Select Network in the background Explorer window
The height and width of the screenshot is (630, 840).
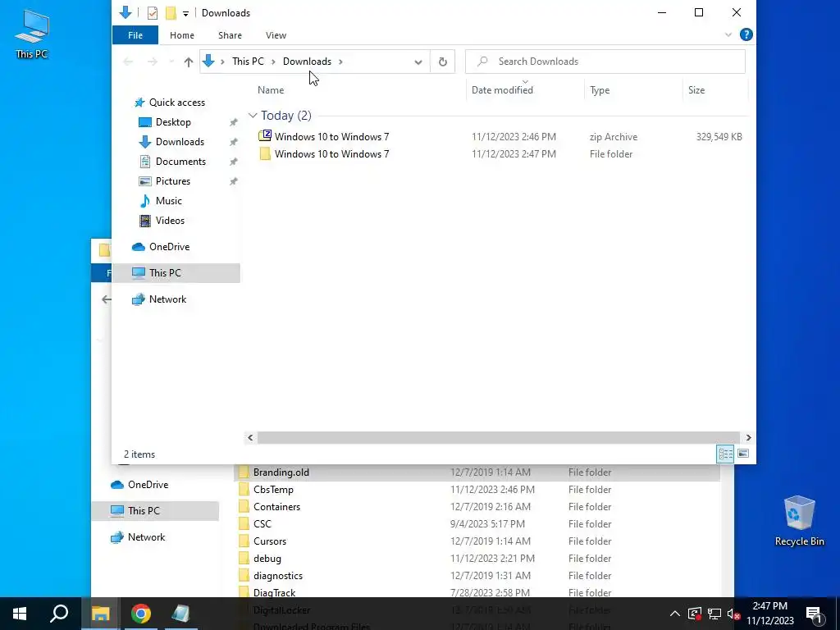pyautogui.click(x=146, y=536)
